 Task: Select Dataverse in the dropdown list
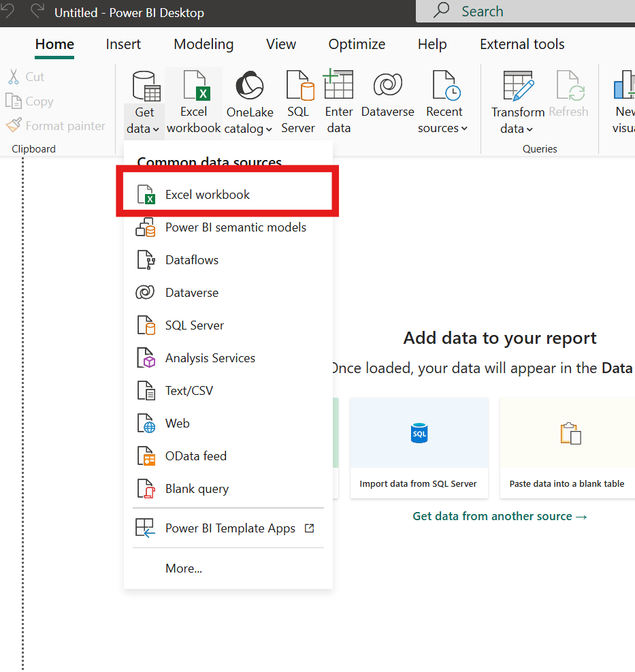click(228, 293)
